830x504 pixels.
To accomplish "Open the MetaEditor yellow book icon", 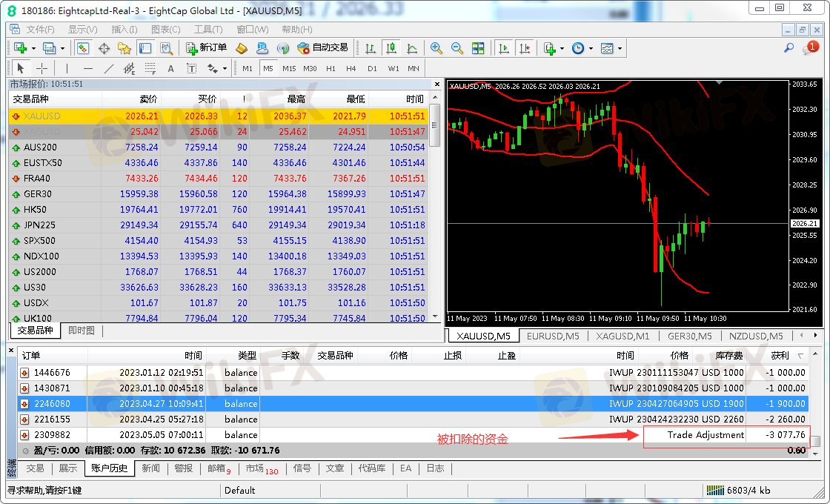I will [242, 48].
